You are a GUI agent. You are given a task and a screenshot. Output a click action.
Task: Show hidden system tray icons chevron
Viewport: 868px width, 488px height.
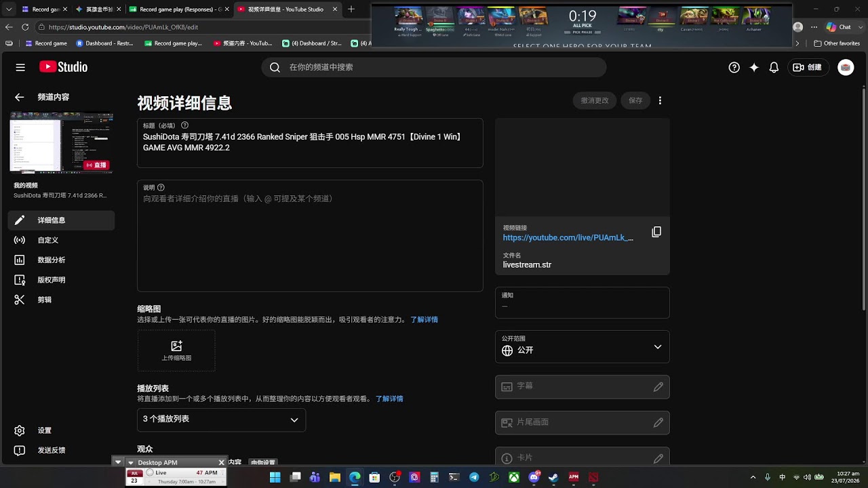pyautogui.click(x=753, y=477)
